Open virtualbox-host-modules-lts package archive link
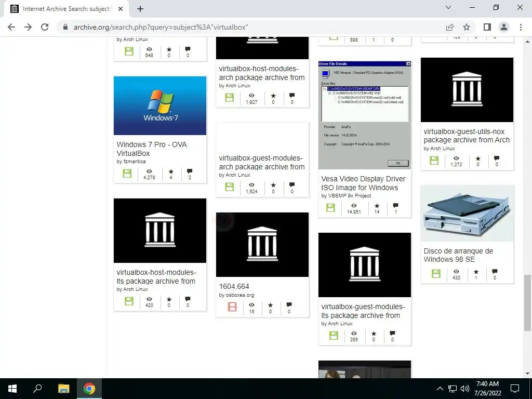This screenshot has height=399, width=532. 156,276
